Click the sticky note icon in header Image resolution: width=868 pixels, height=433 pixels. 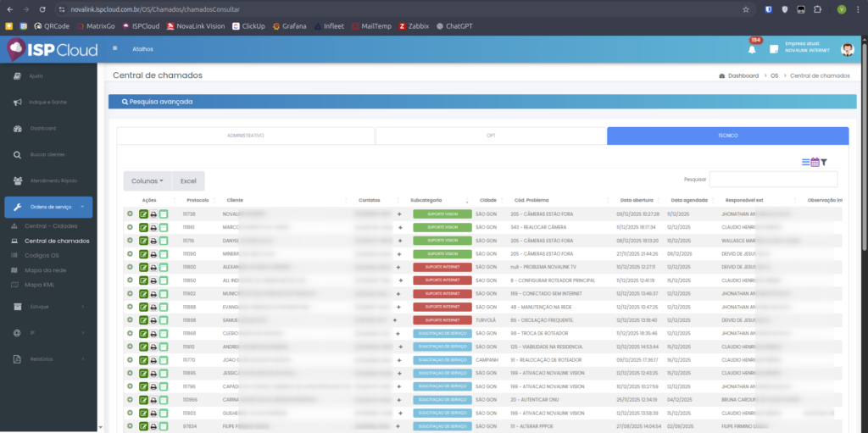click(x=774, y=49)
